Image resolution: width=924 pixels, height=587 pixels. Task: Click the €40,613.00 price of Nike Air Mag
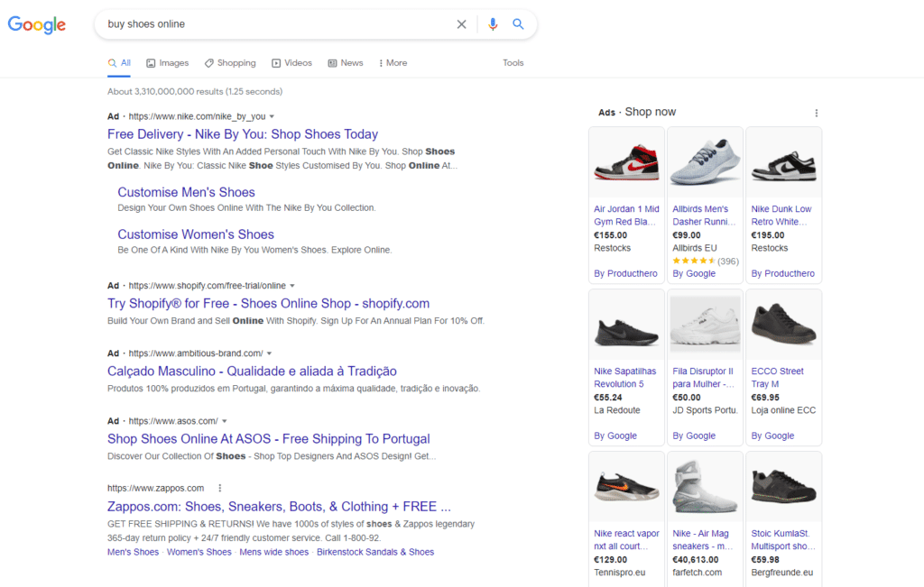pos(696,560)
